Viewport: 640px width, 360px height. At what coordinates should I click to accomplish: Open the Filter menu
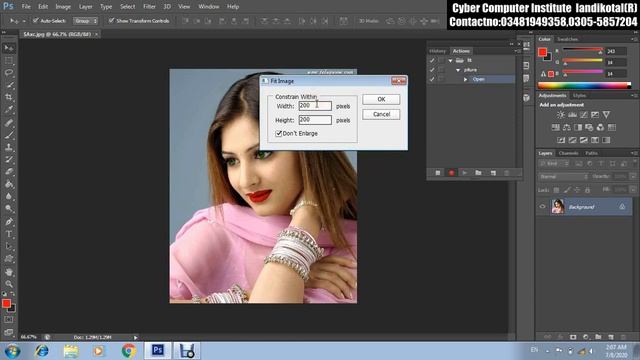(149, 7)
